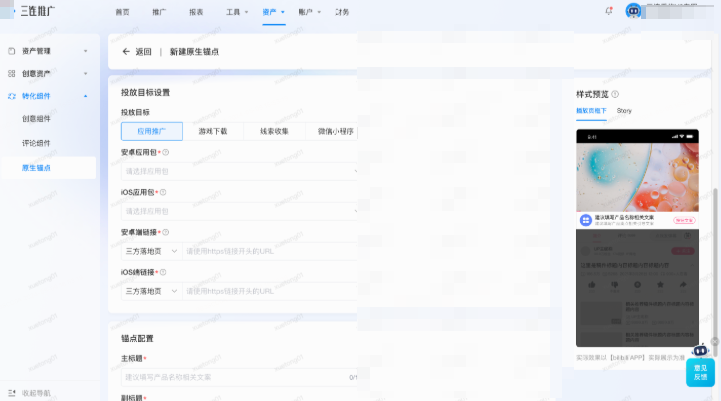Click the 意见反馈 button
The height and width of the screenshot is (401, 721).
click(x=700, y=372)
